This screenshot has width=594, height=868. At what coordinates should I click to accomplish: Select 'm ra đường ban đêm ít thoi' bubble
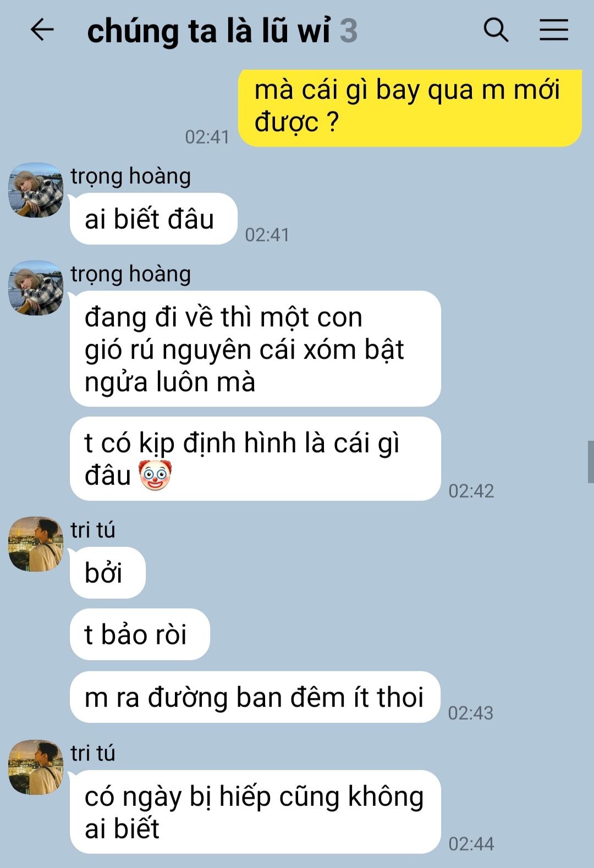(x=255, y=697)
